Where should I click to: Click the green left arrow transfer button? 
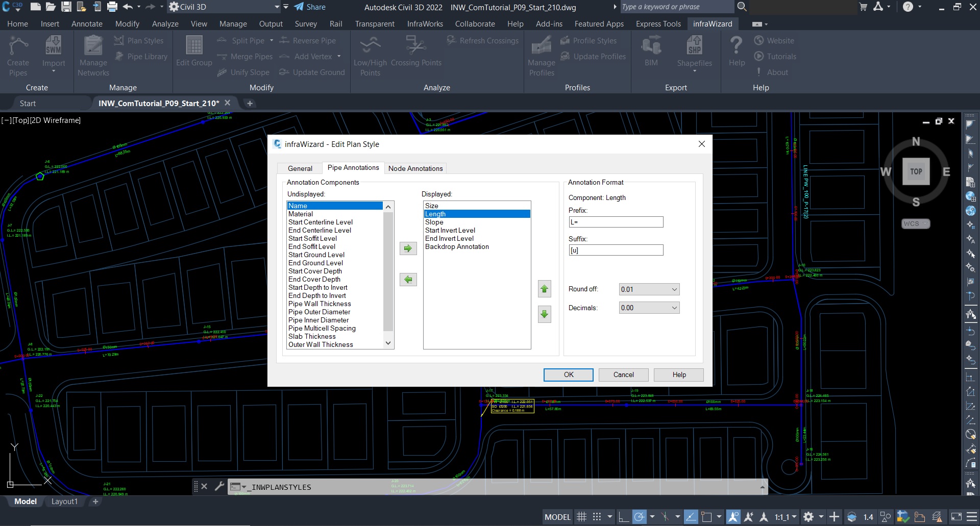[x=408, y=280]
